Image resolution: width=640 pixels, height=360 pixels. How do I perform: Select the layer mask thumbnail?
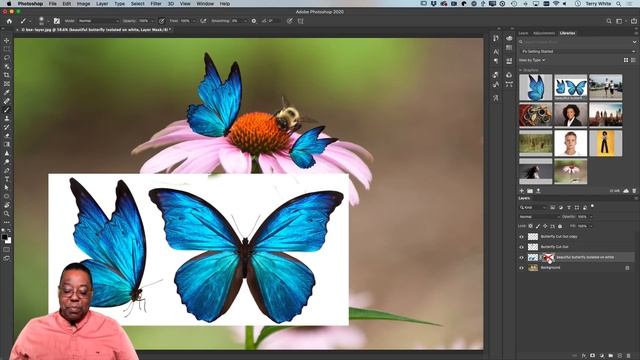click(x=548, y=258)
